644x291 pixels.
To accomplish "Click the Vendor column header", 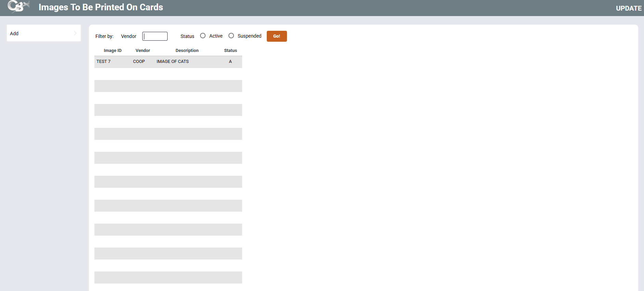I will (x=143, y=51).
